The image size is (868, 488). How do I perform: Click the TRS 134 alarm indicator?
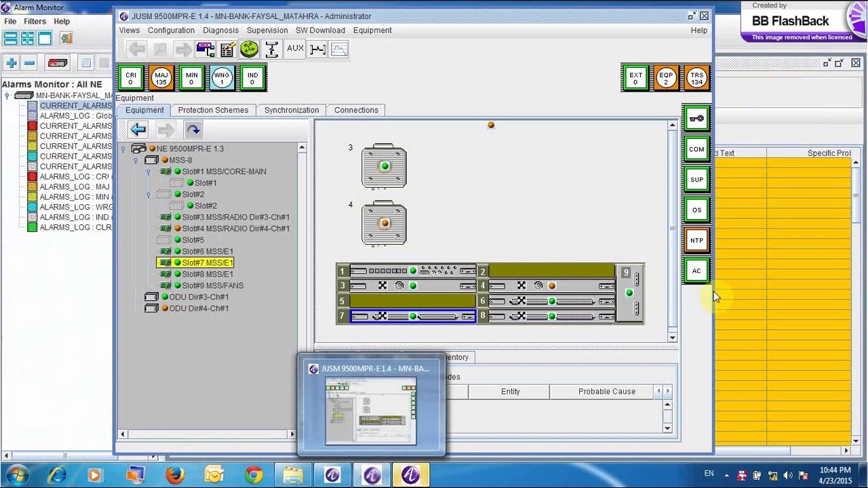click(x=696, y=78)
